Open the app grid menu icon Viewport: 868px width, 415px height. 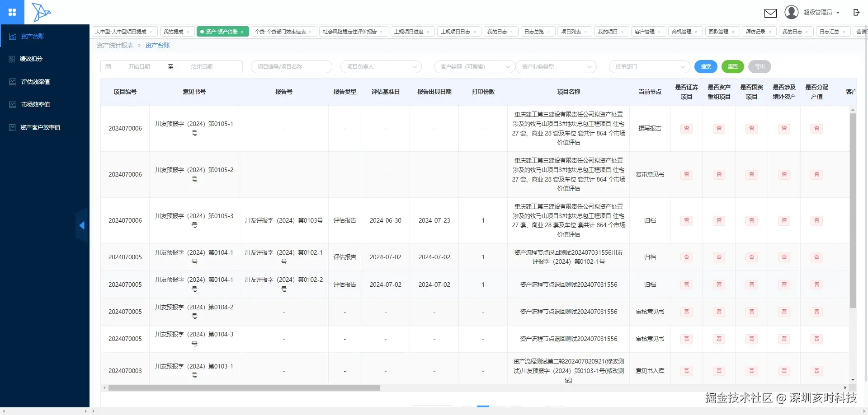pos(12,12)
